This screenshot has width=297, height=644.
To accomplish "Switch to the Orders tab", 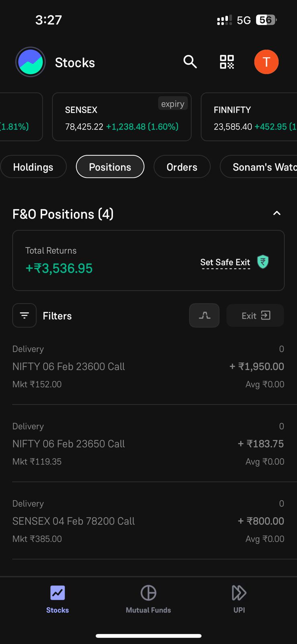I will (x=182, y=167).
